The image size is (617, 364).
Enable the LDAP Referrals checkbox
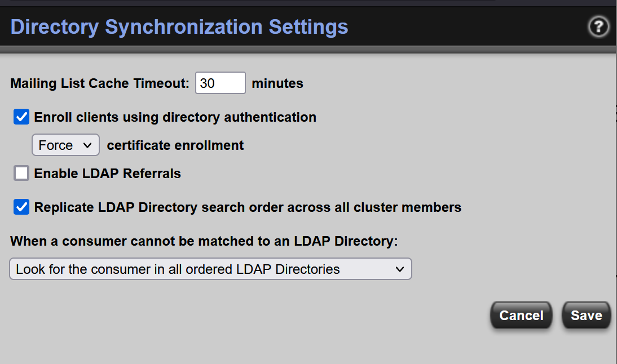coord(21,174)
